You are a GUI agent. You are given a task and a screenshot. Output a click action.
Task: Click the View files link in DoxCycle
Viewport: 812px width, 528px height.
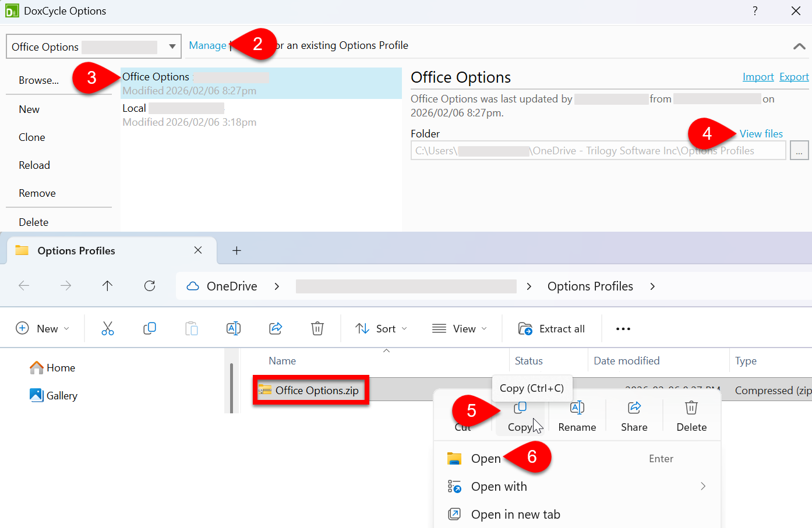761,133
